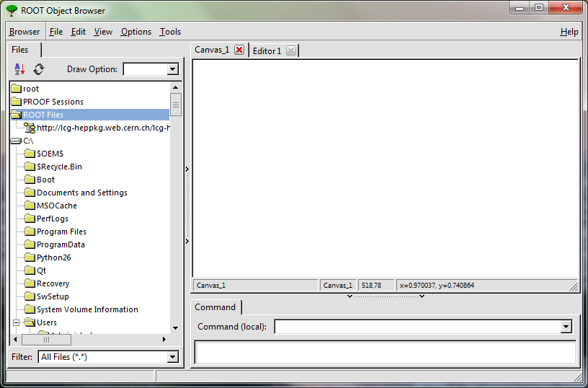
Task: Click the Qt folder icon
Action: pos(30,270)
